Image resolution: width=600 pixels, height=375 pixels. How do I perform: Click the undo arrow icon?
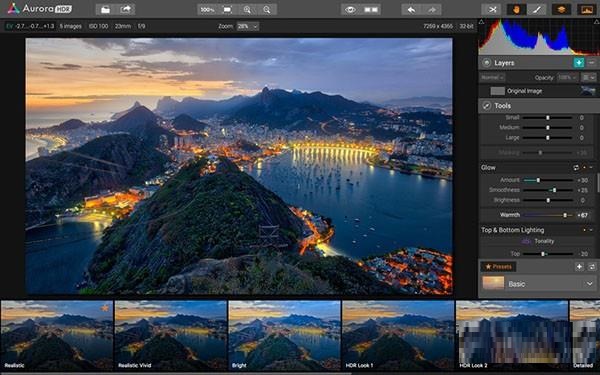tap(411, 10)
